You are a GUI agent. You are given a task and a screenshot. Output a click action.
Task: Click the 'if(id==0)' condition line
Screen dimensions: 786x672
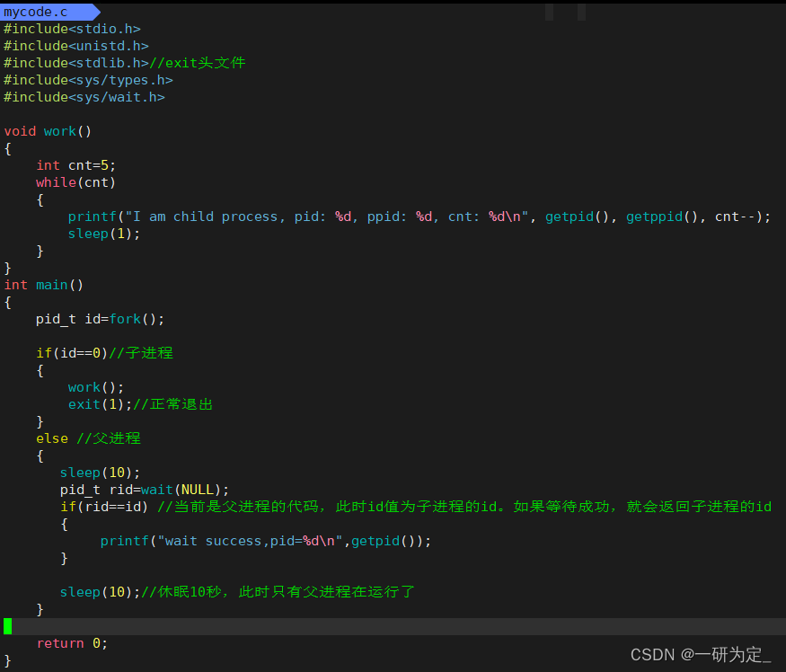tap(104, 353)
